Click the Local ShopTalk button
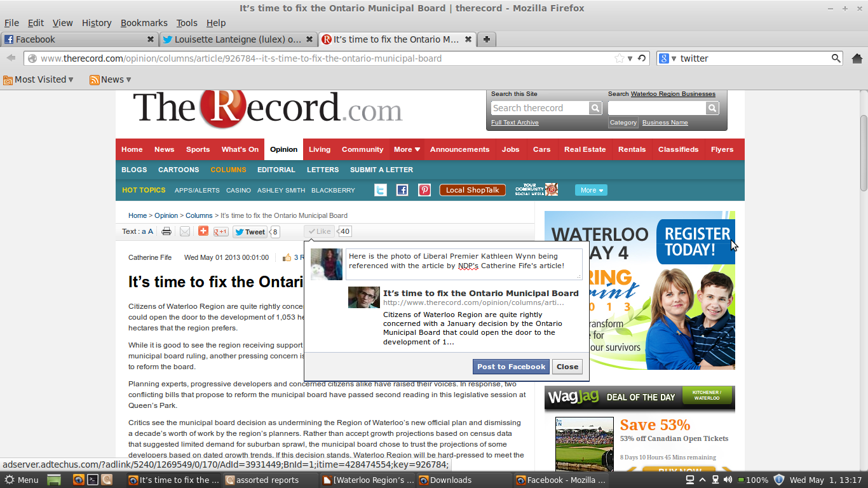The height and width of the screenshot is (488, 868). pos(472,190)
